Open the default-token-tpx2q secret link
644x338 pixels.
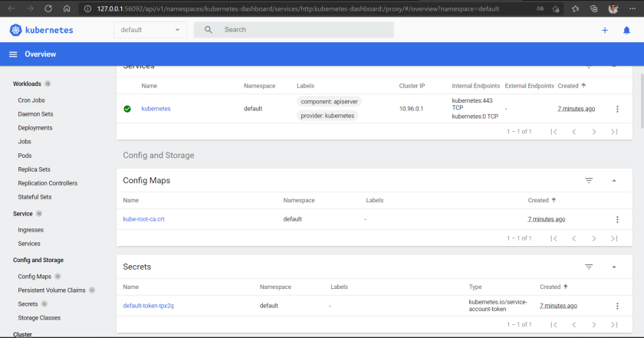click(x=148, y=306)
